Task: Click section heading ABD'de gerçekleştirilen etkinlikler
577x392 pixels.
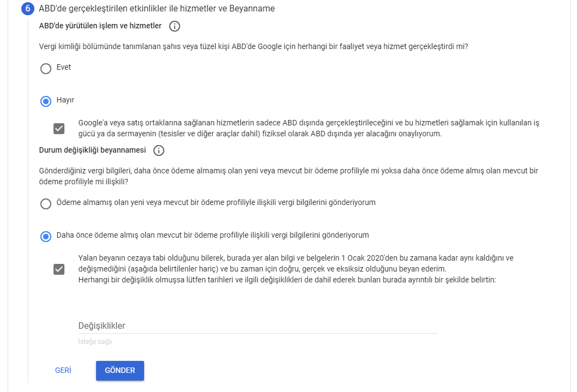Action: click(x=157, y=8)
